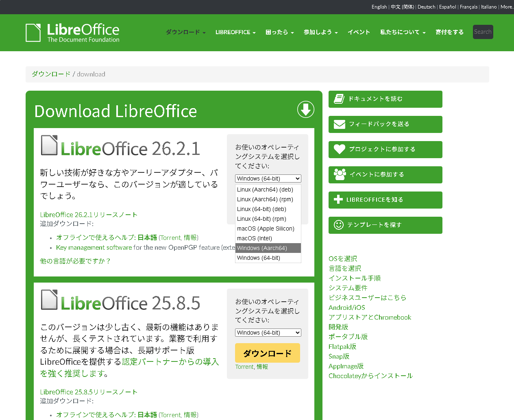Click the Torrent link below the download button

click(x=244, y=366)
